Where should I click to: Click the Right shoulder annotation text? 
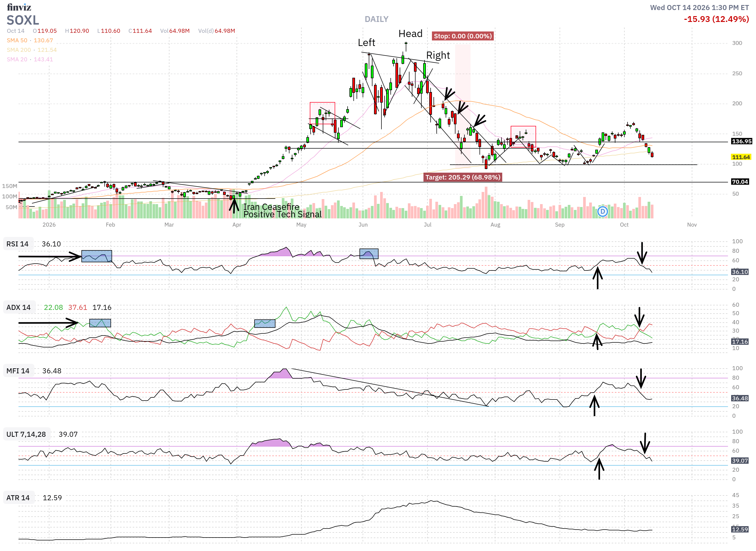[438, 55]
